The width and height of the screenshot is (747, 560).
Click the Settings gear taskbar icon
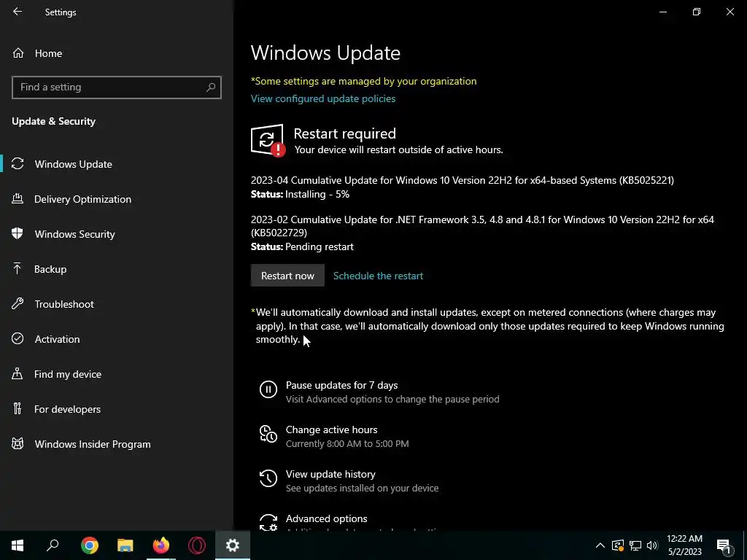[233, 545]
